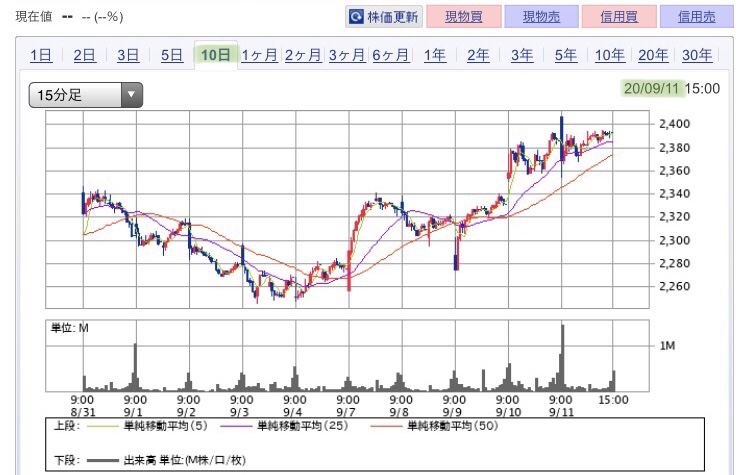
Task: Click the 15:00 time readout beside date
Action: (x=702, y=88)
